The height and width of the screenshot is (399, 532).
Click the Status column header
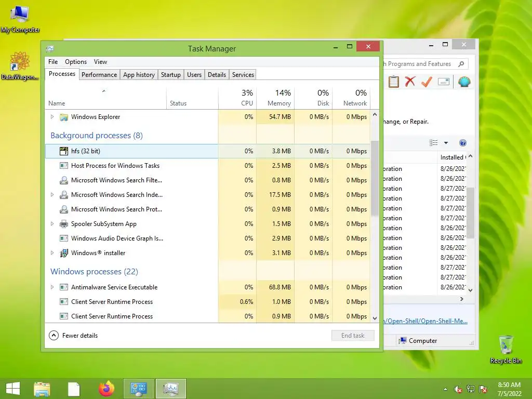192,98
